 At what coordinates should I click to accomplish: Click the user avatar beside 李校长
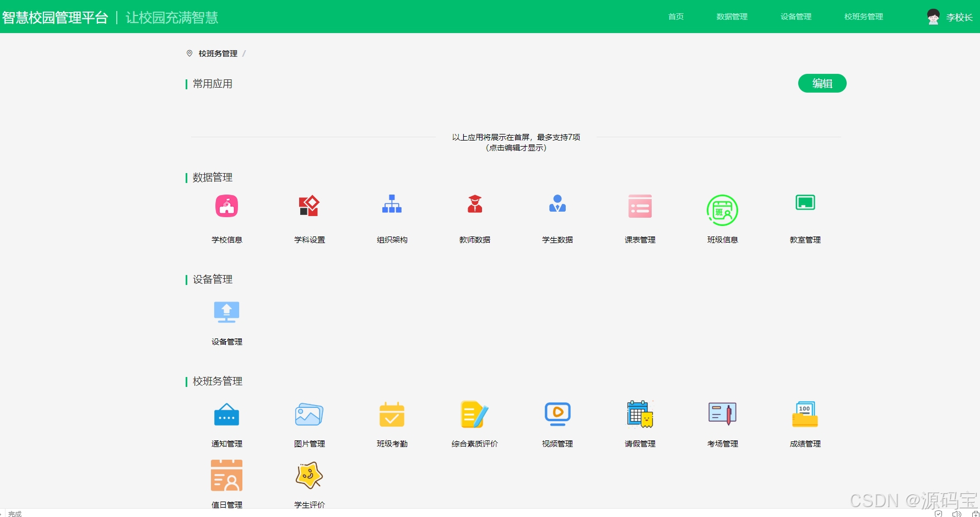click(x=933, y=17)
